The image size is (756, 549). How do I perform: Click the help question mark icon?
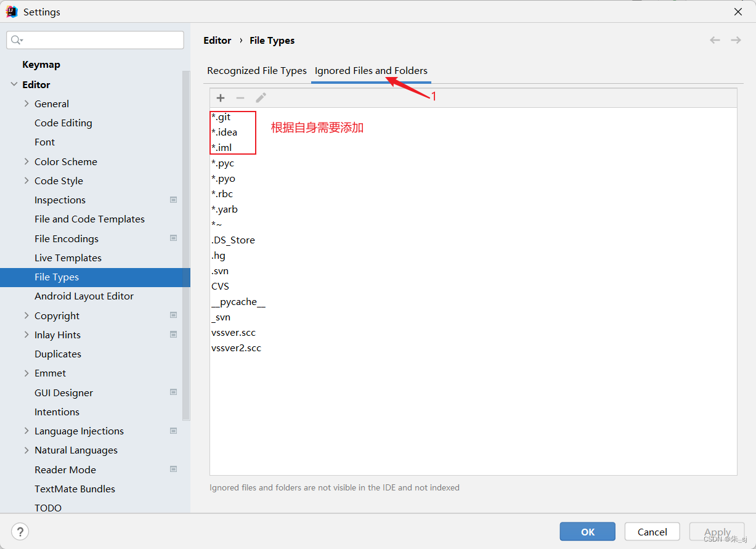[20, 531]
